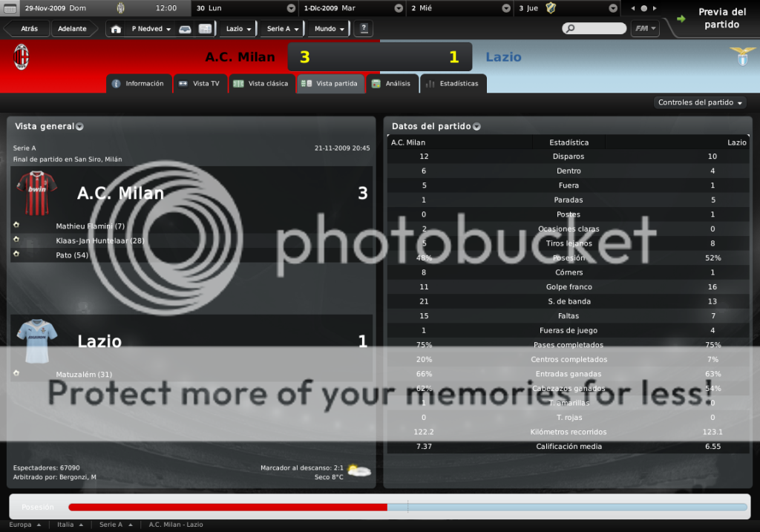This screenshot has height=532, width=760.
Task: Click the Posesión possession bar
Action: 407,508
